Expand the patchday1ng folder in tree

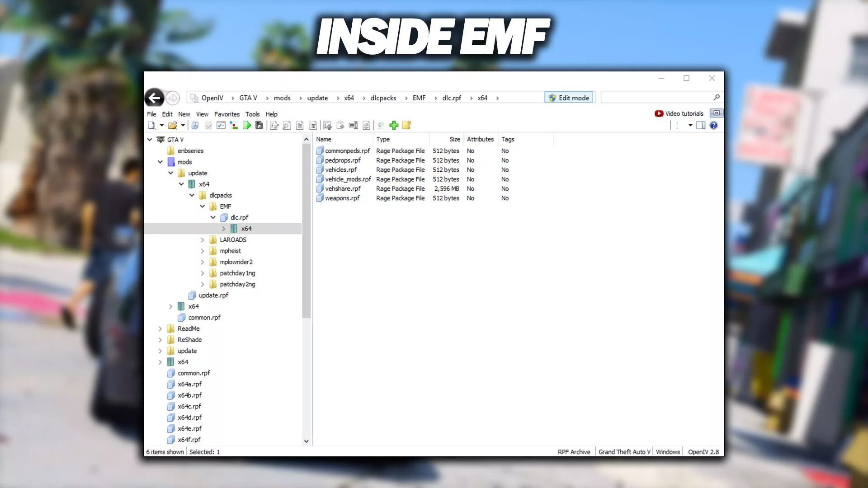(x=203, y=273)
